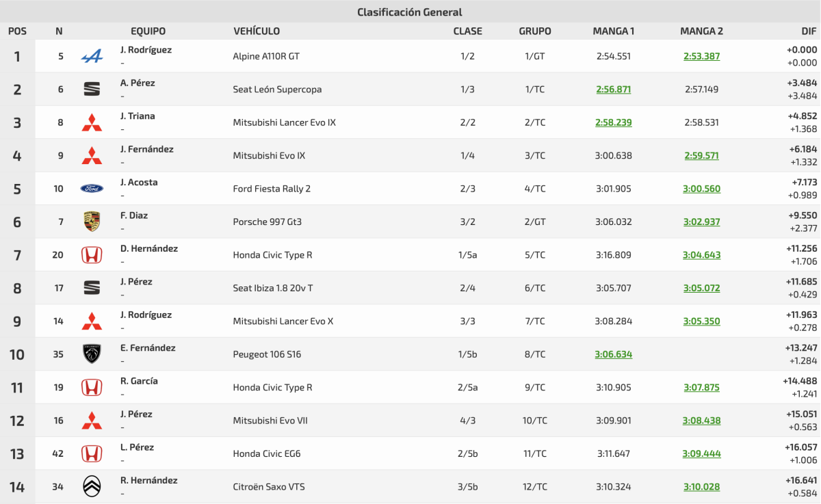Image resolution: width=821 pixels, height=504 pixels.
Task: Click the Seat logo for car 17
Action: coord(92,288)
